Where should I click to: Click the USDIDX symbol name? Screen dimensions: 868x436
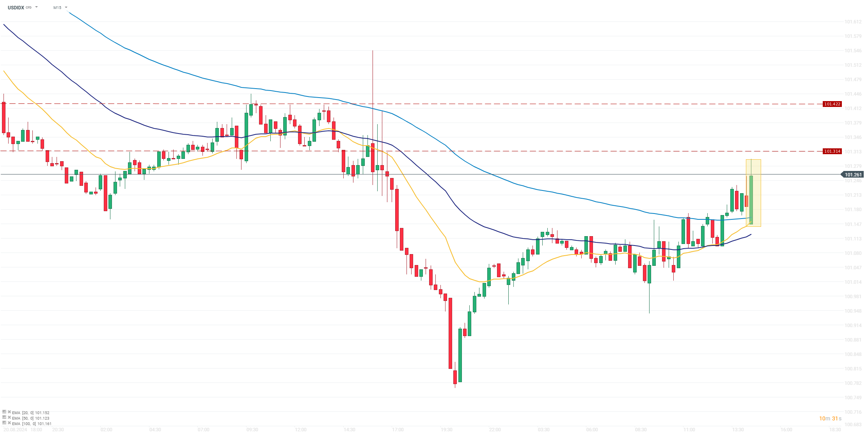[x=16, y=7]
